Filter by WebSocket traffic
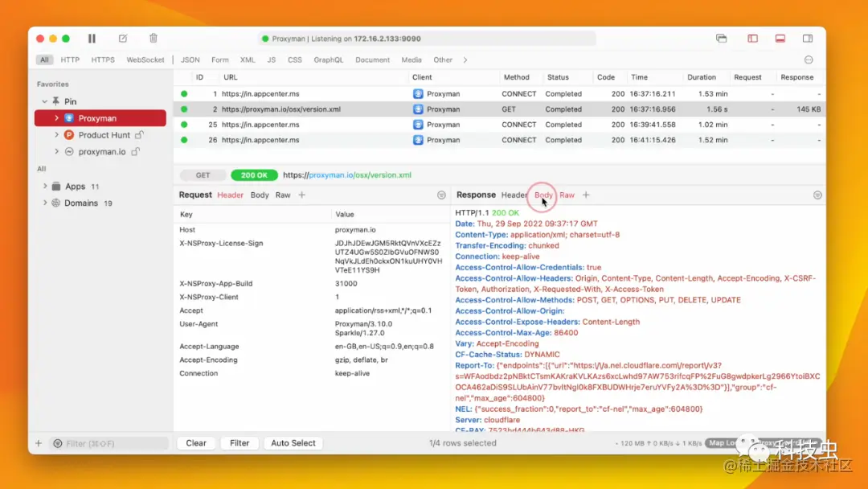 pyautogui.click(x=145, y=60)
